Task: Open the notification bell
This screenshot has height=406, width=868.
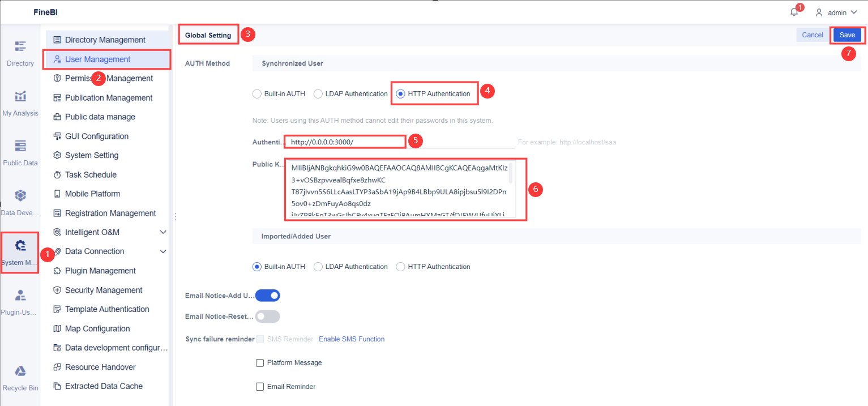Action: [x=794, y=11]
